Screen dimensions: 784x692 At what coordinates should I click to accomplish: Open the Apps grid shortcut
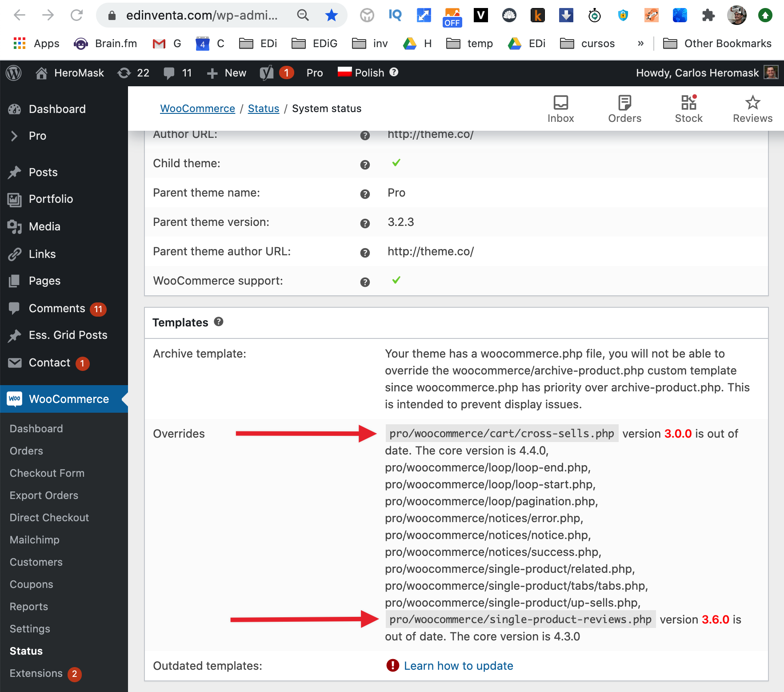[36, 43]
